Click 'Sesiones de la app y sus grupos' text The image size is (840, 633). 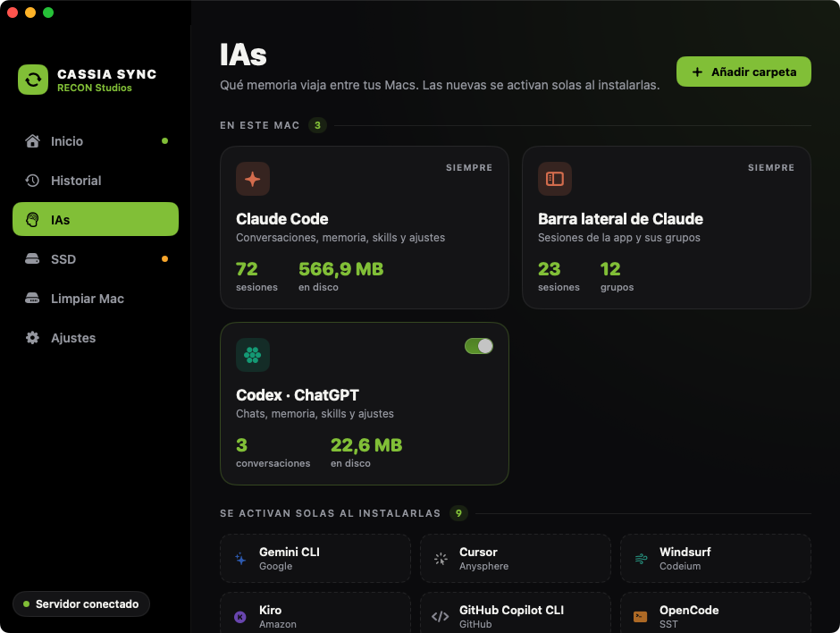(x=618, y=238)
